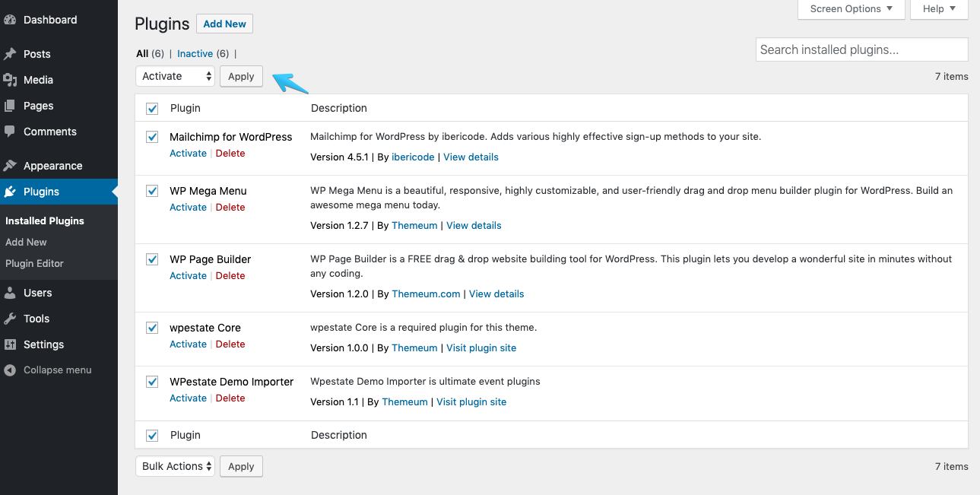This screenshot has width=980, height=495.
Task: Open the Users menu item
Action: 38,293
